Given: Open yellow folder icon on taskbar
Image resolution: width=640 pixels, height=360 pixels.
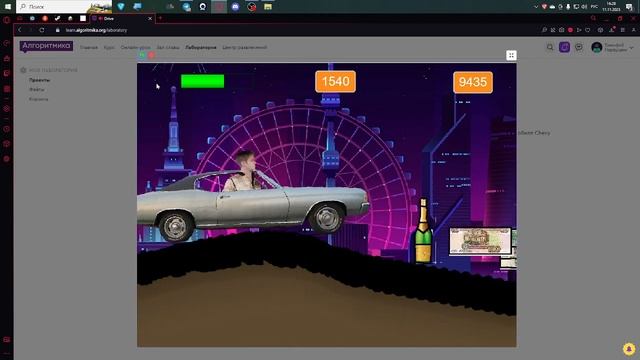Looking at the screenshot, I should pyautogui.click(x=268, y=7).
